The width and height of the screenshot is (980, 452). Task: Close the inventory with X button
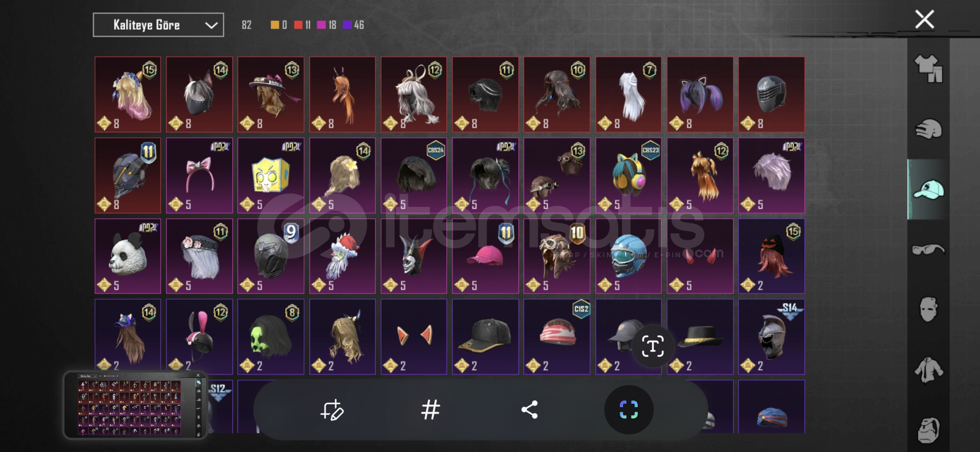(x=924, y=19)
